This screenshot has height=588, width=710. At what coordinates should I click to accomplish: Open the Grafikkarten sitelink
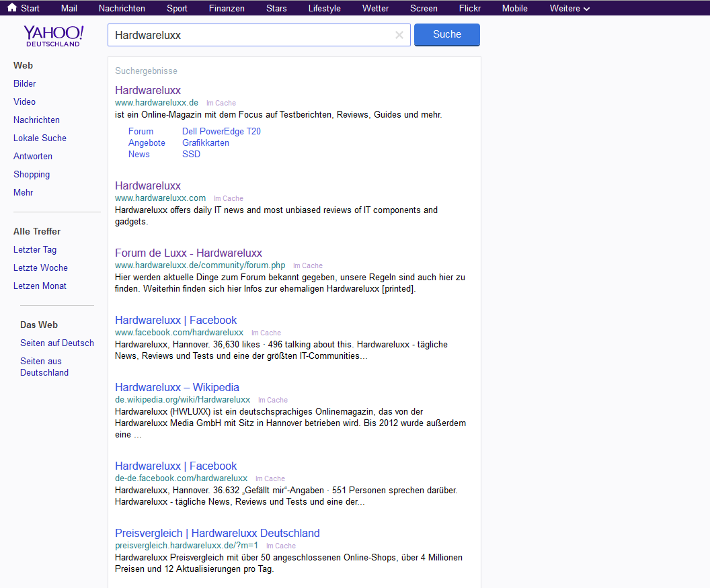pyautogui.click(x=206, y=142)
